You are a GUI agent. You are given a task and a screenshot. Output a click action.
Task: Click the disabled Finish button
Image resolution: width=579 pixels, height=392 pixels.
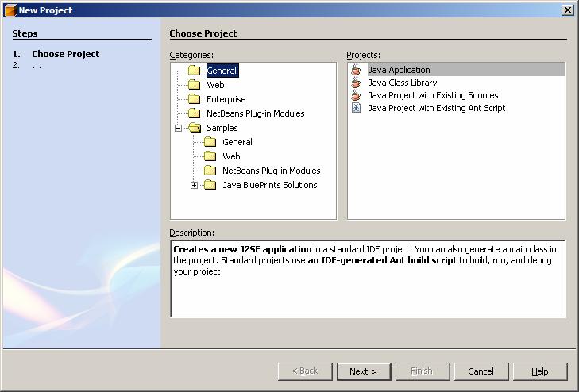(x=423, y=371)
